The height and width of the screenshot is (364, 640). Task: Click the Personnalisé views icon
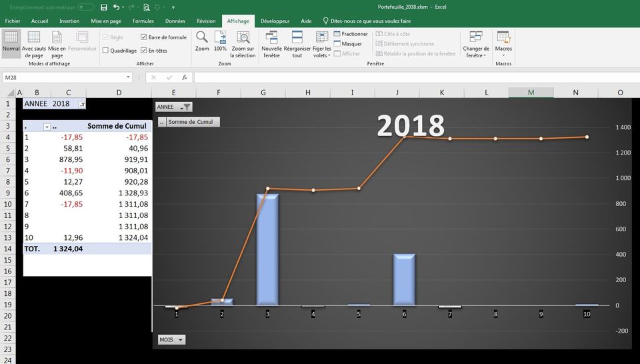(82, 41)
